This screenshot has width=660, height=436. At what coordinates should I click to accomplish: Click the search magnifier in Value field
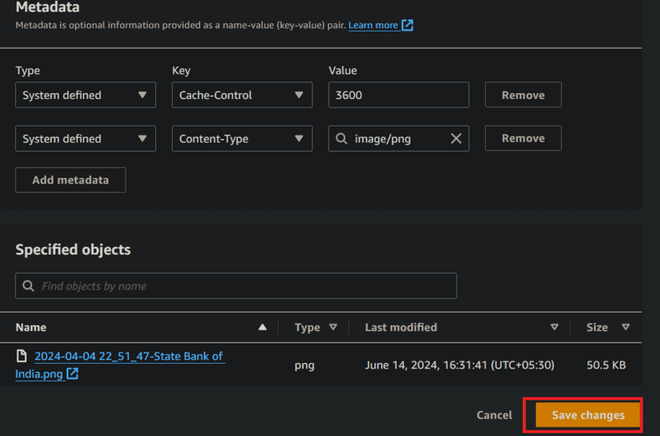coord(342,139)
